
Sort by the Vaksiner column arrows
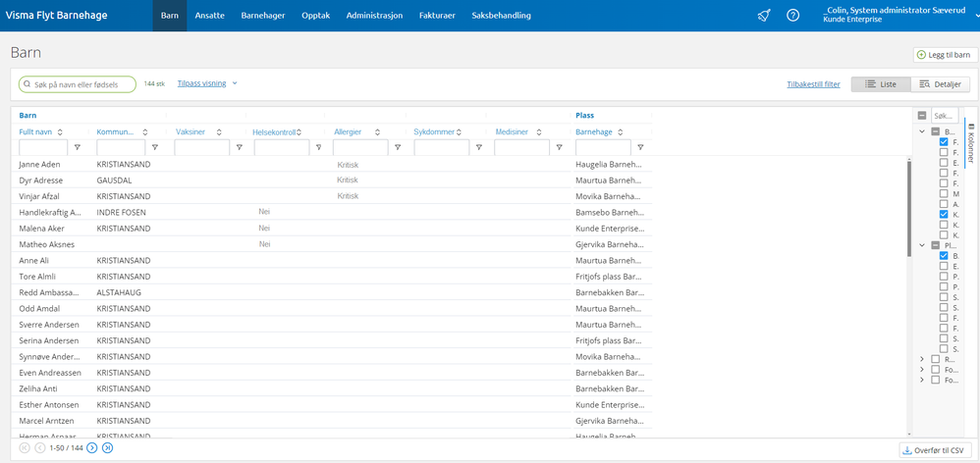(219, 131)
